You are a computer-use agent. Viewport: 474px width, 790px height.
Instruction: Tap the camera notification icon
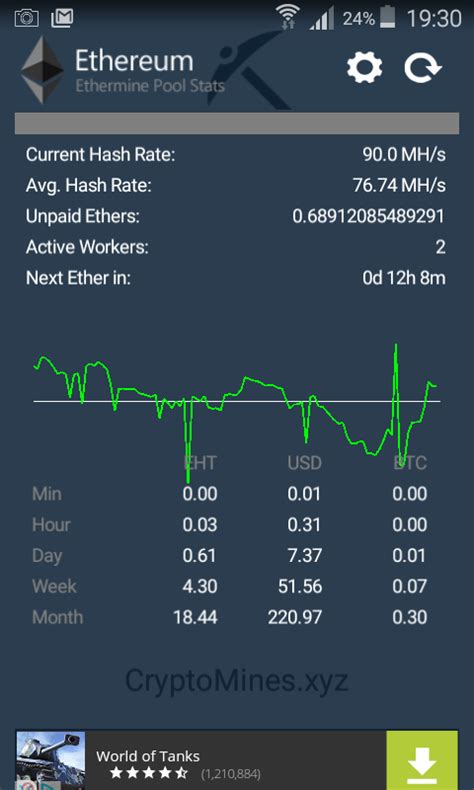click(x=27, y=19)
